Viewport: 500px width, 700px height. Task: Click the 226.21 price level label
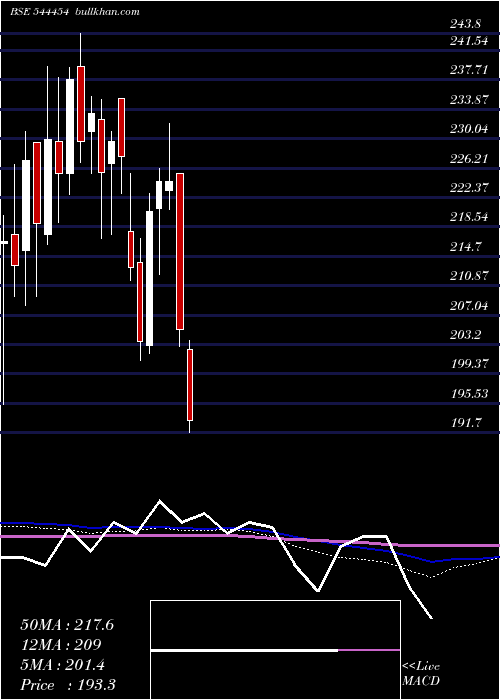469,158
